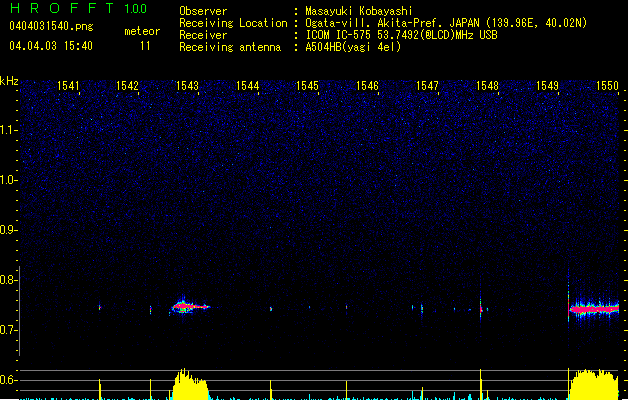Click the 1547 time marker
Image resolution: width=629 pixels, height=400 pixels.
[x=427, y=86]
